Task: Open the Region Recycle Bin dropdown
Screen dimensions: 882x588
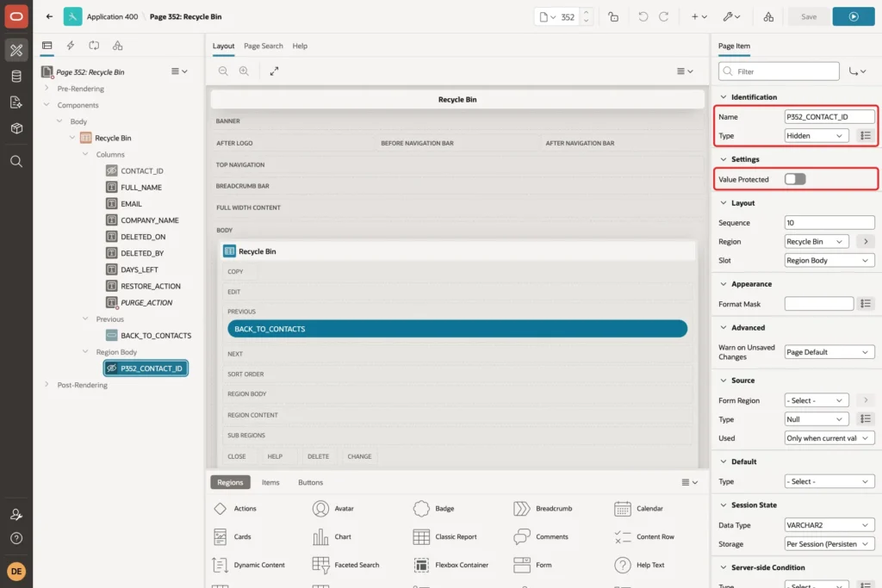Action: click(x=817, y=241)
